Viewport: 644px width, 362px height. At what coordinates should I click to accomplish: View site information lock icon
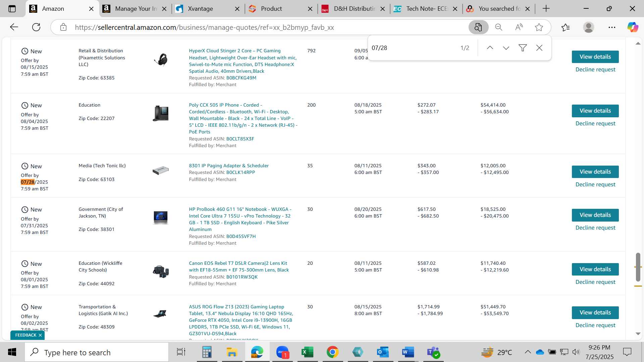[63, 27]
